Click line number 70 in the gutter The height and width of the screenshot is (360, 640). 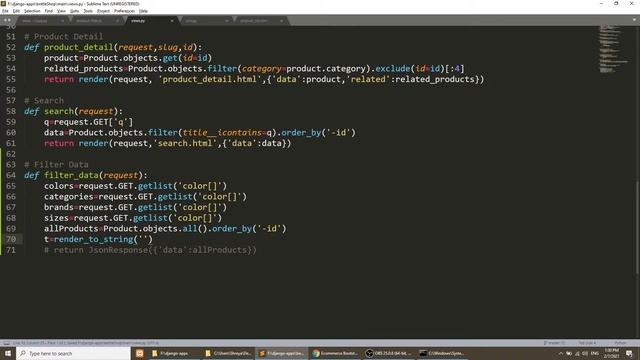pyautogui.click(x=11, y=239)
